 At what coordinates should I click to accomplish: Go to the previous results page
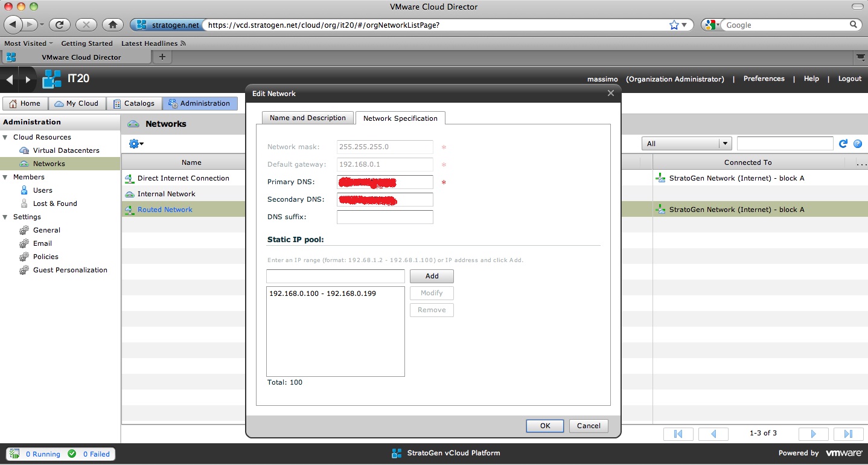713,434
